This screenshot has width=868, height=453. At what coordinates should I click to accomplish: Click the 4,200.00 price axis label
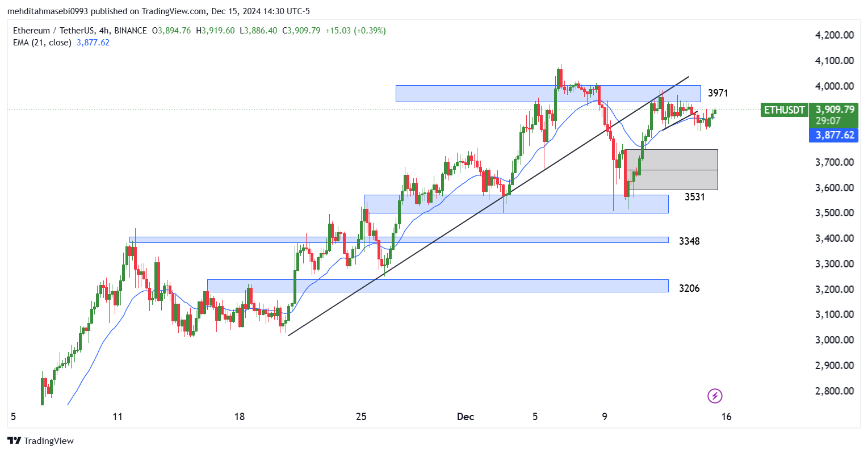835,35
